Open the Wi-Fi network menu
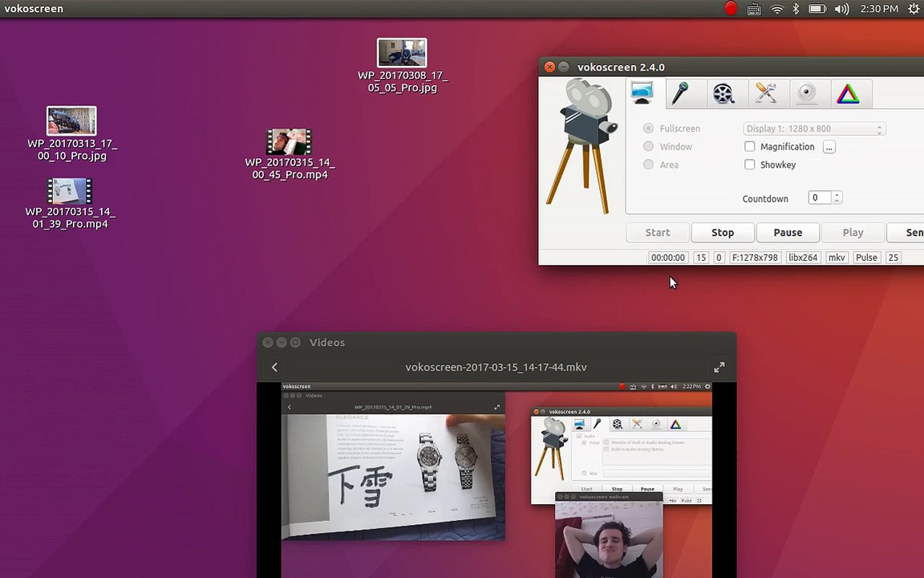 click(776, 9)
